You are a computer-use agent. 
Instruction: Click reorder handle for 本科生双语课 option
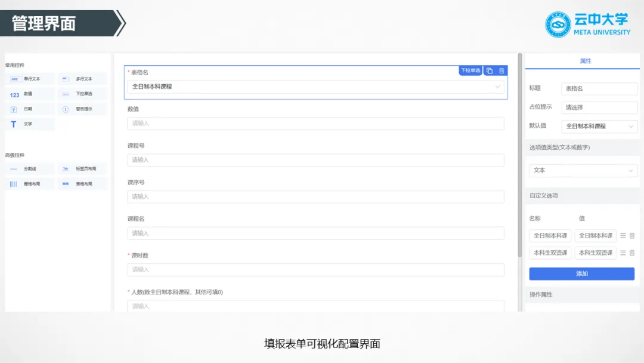(x=623, y=253)
